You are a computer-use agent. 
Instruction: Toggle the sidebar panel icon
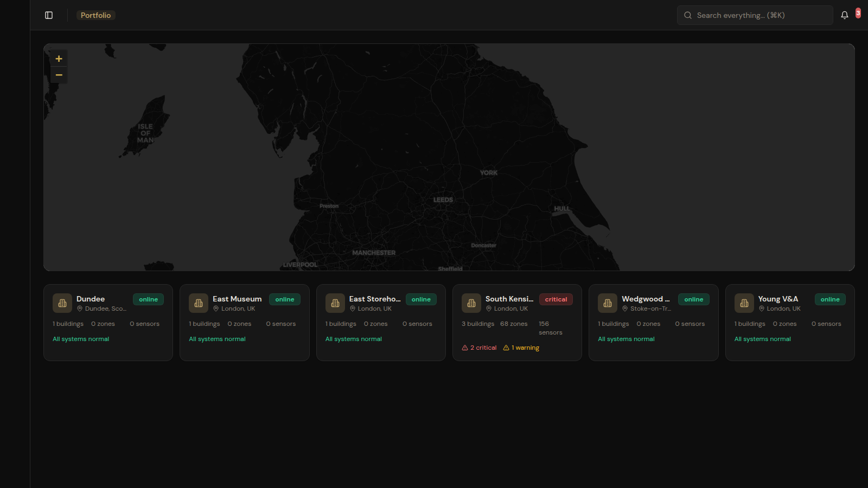click(x=48, y=15)
